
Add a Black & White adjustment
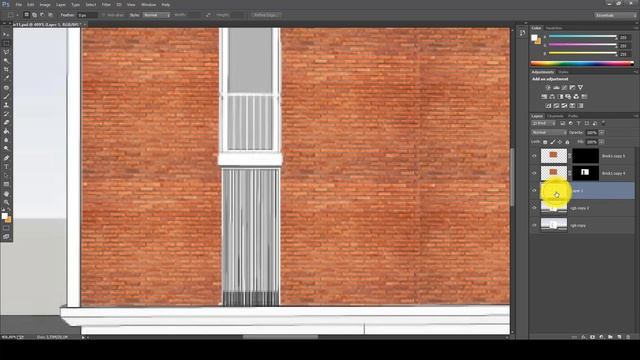pos(560,97)
